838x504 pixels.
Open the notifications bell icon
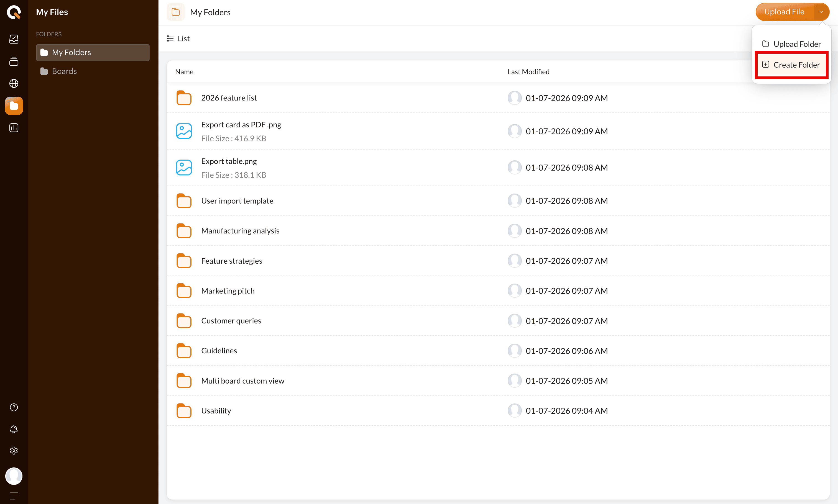click(x=14, y=429)
